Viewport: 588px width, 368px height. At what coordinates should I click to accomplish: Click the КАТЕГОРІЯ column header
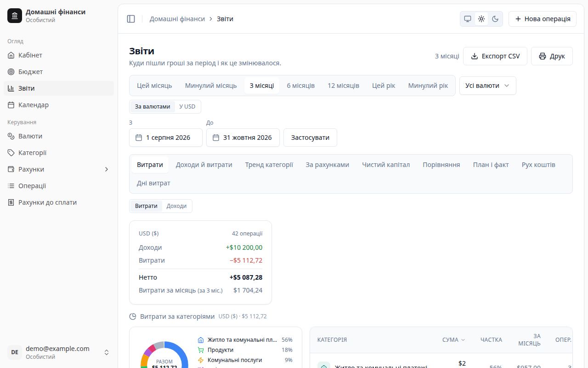coord(332,340)
